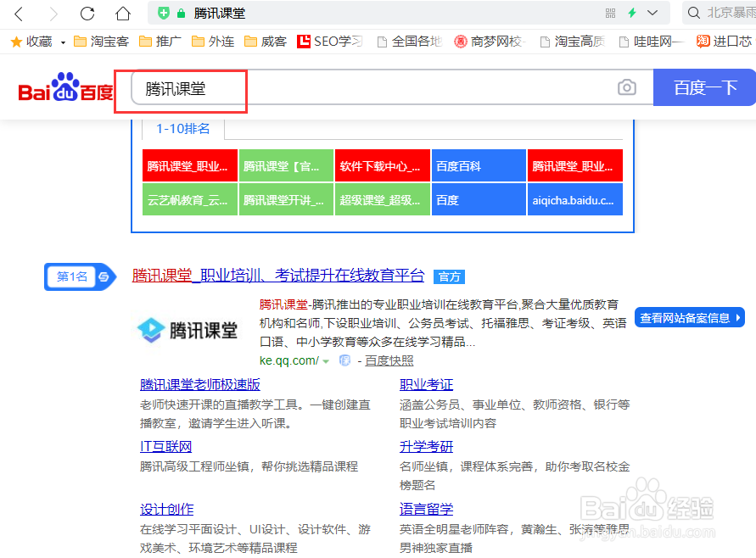Click the green shield icon in address bar
This screenshot has width=756, height=558.
(x=164, y=12)
